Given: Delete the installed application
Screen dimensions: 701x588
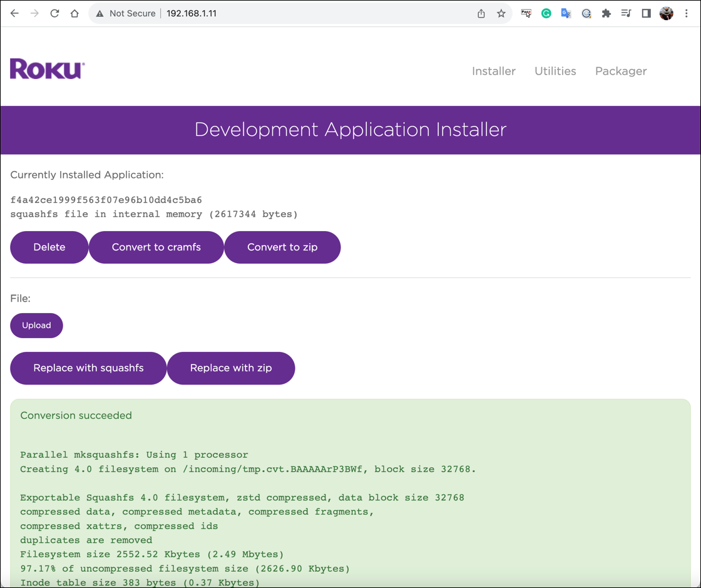Looking at the screenshot, I should click(x=49, y=247).
